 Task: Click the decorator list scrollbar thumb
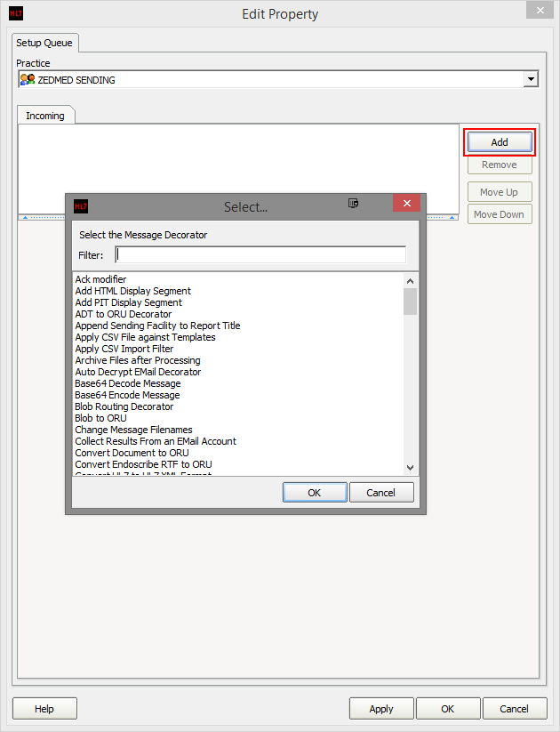[x=410, y=302]
